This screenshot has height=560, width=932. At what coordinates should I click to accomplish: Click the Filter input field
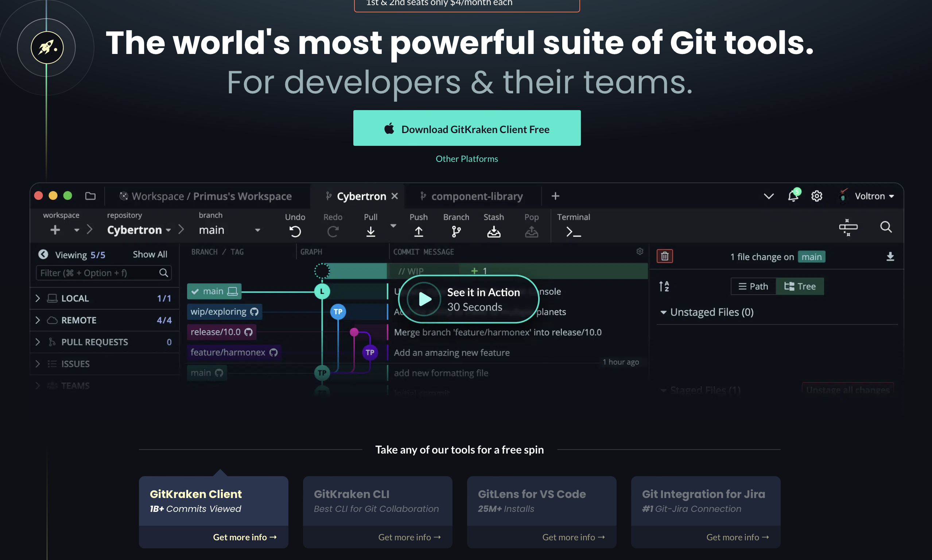click(x=104, y=273)
